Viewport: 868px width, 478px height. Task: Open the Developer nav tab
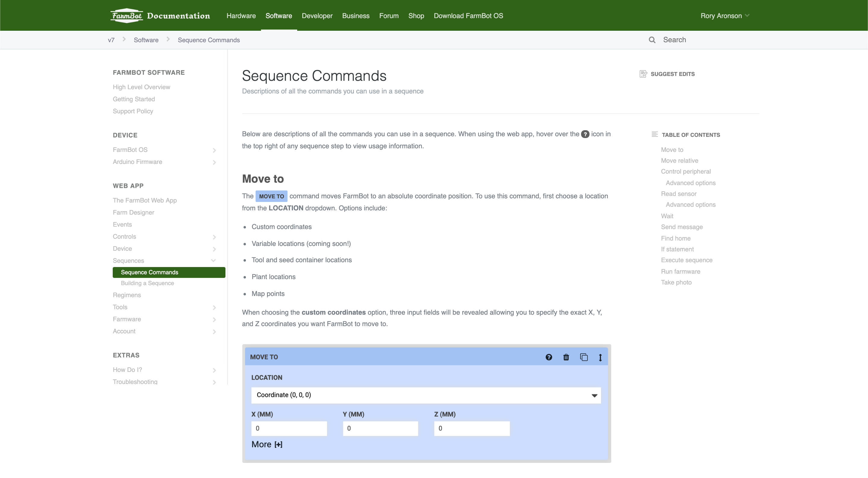317,15
